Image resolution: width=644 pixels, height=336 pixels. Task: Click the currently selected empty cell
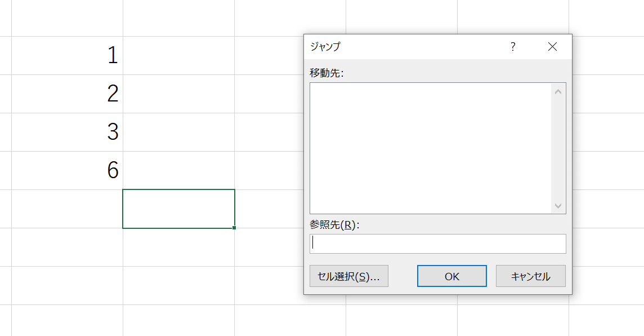click(x=178, y=207)
